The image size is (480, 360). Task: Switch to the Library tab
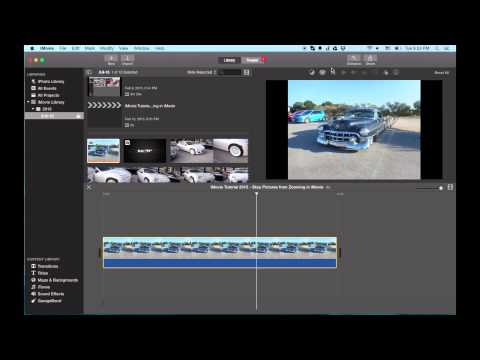(229, 60)
